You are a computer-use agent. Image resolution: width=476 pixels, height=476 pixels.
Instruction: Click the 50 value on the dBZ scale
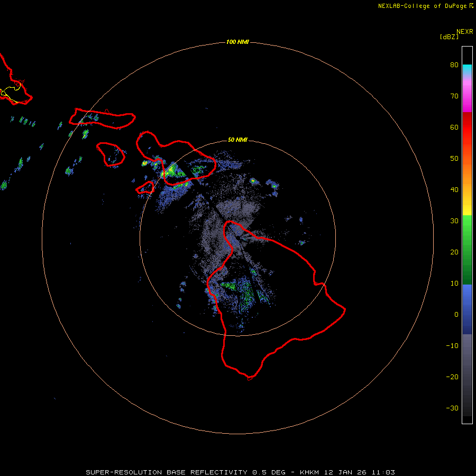point(454,159)
